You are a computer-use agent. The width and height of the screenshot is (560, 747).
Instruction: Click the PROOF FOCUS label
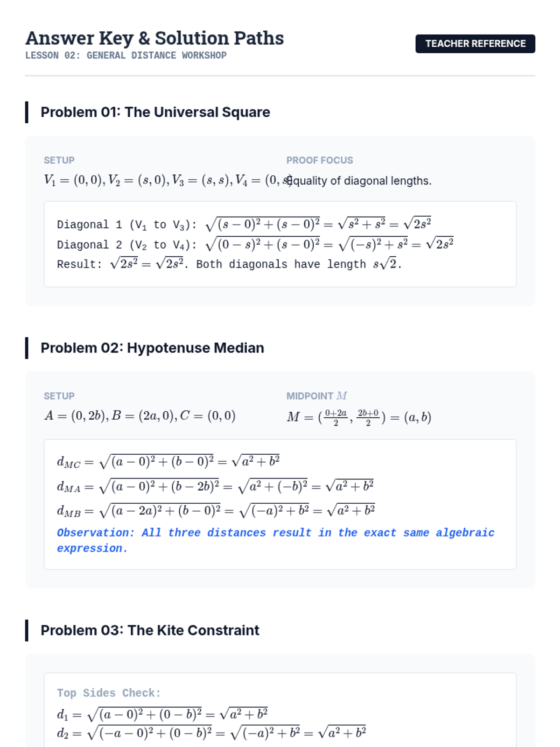coord(319,160)
